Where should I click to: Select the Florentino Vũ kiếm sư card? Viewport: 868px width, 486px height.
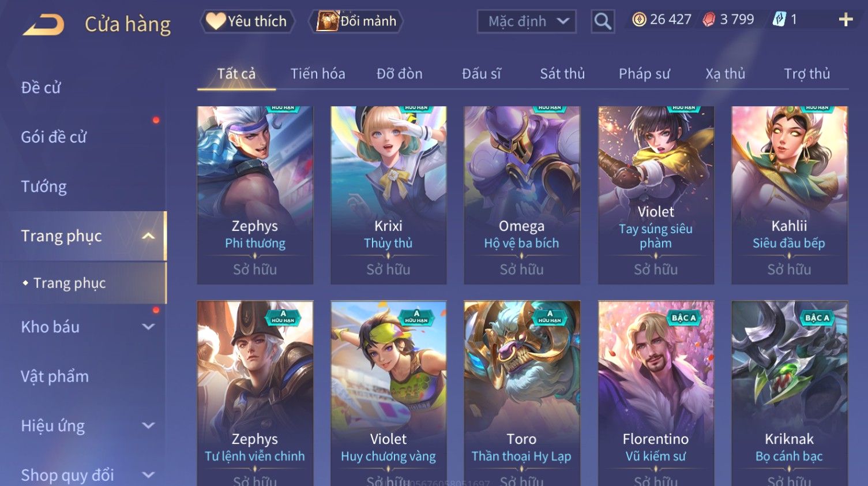[x=656, y=393]
